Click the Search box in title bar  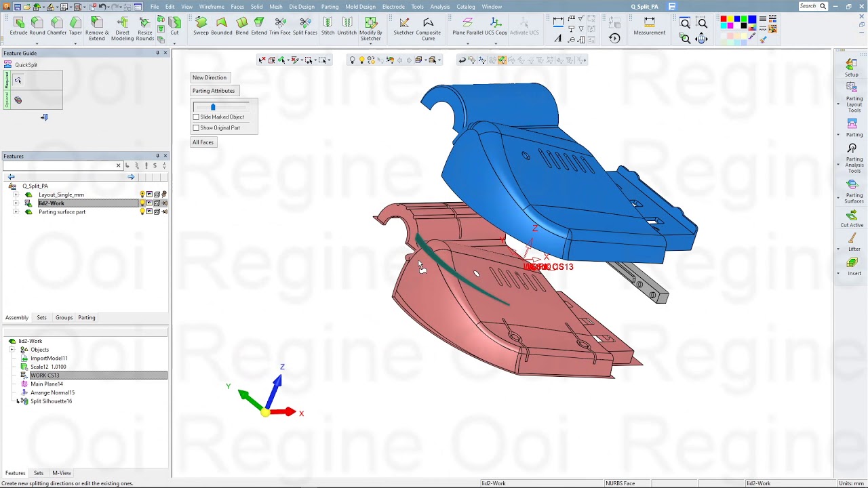pos(813,6)
